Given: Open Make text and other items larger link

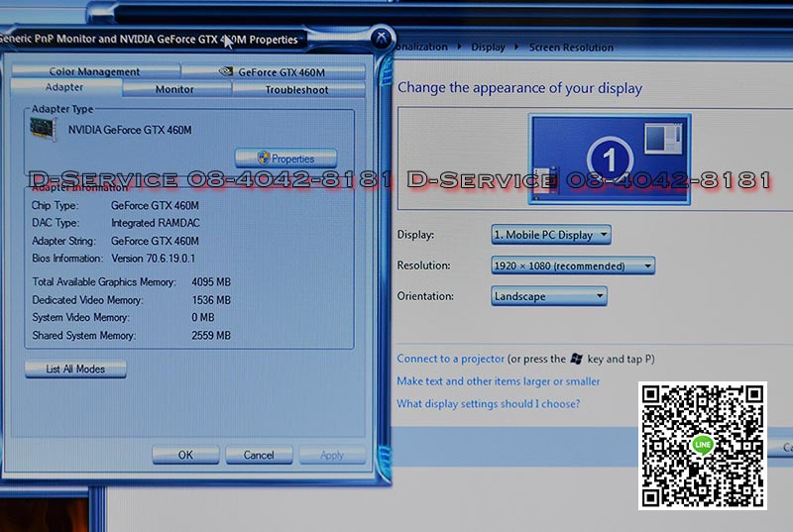Looking at the screenshot, I should [499, 381].
